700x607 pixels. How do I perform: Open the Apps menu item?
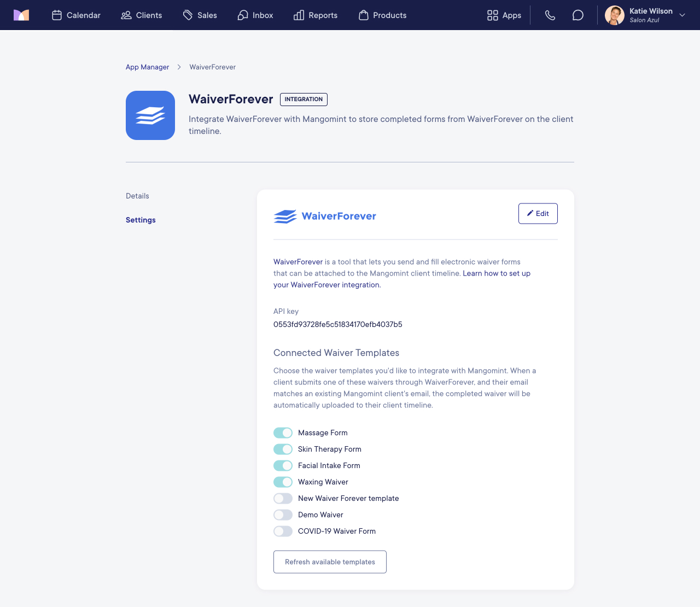(x=504, y=15)
